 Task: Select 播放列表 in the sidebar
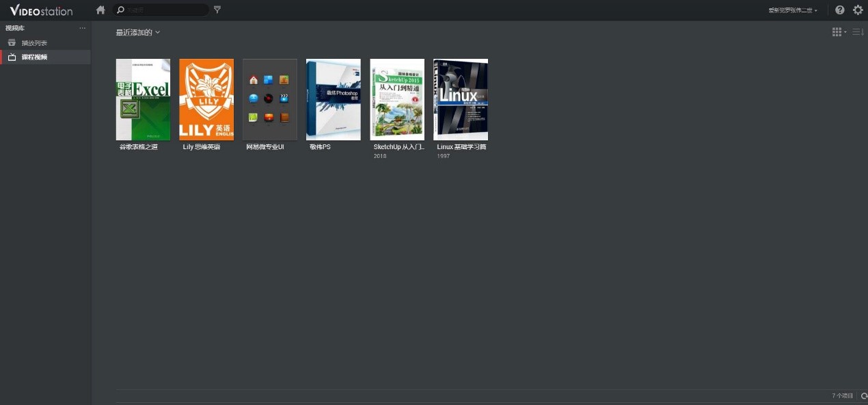tap(34, 43)
